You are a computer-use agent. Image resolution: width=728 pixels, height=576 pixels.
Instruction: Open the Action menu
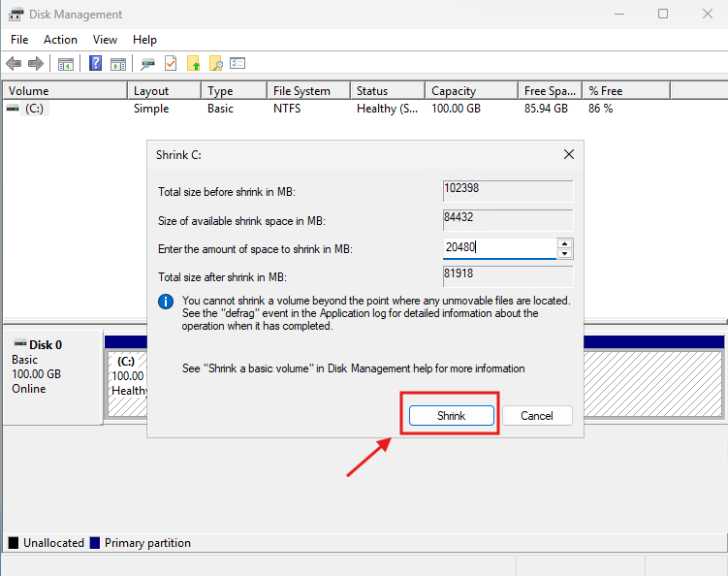point(60,40)
